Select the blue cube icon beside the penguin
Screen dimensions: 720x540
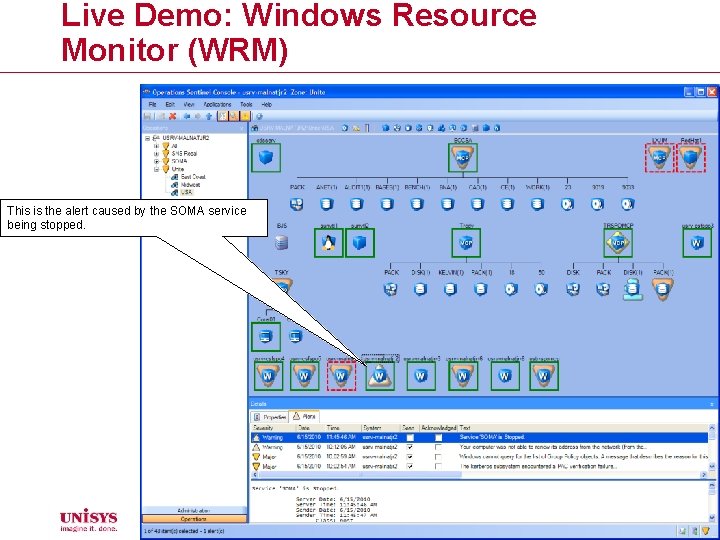point(360,243)
